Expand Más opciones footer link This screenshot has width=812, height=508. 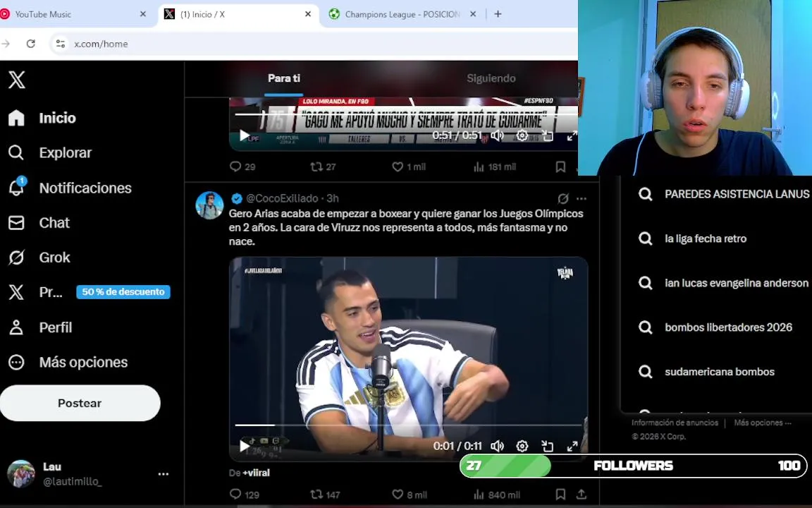762,423
